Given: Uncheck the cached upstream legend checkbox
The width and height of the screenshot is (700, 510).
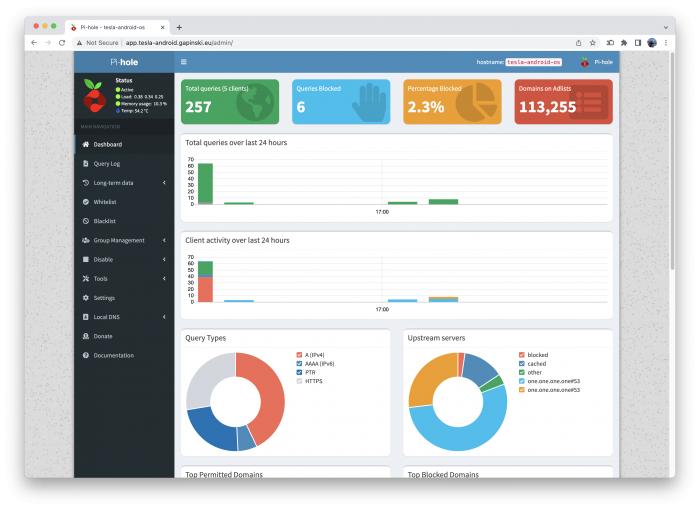Looking at the screenshot, I should 521,364.
